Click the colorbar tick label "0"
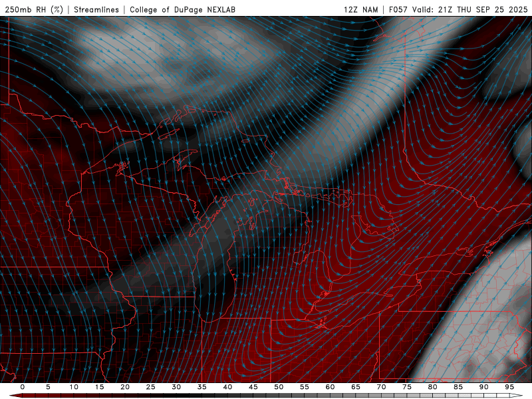The width and height of the screenshot is (532, 399). [23, 387]
